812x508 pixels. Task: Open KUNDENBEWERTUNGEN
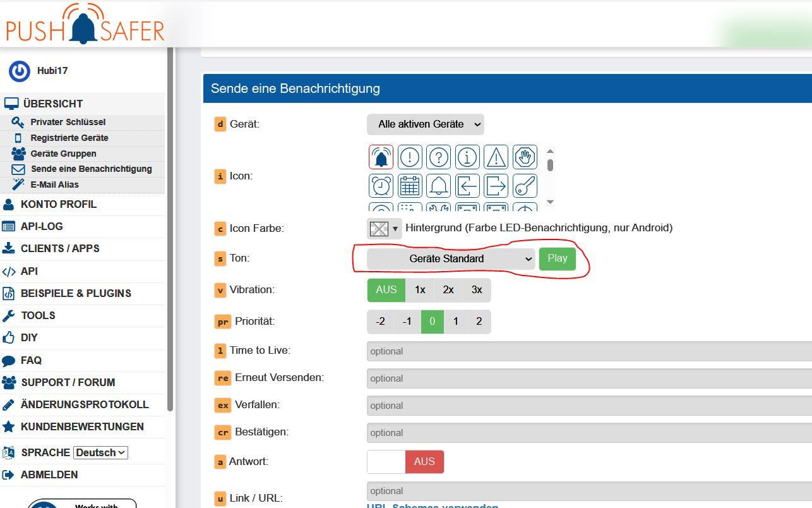click(x=82, y=426)
